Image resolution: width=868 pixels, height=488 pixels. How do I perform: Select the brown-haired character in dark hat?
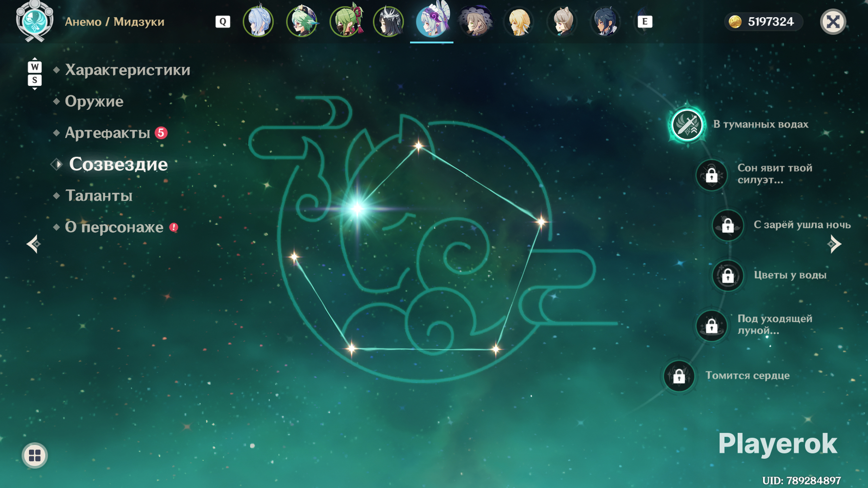475,21
